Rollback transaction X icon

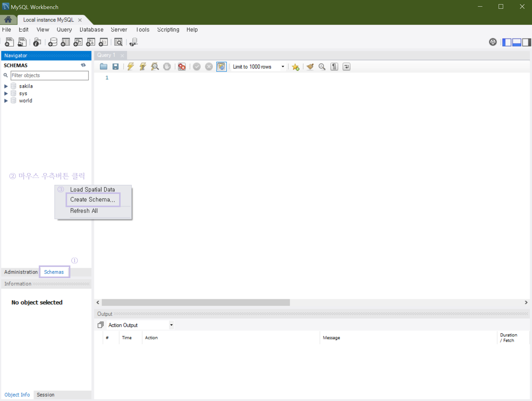point(209,67)
